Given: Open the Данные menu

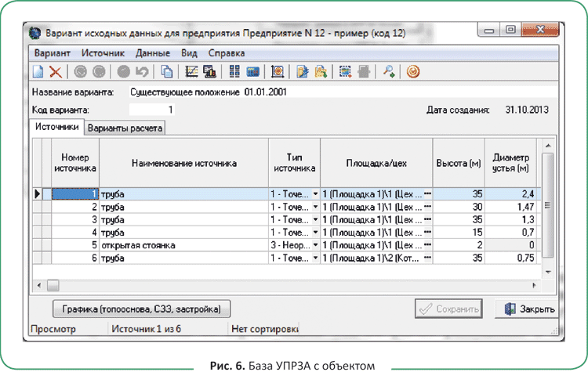Looking at the screenshot, I should 153,53.
